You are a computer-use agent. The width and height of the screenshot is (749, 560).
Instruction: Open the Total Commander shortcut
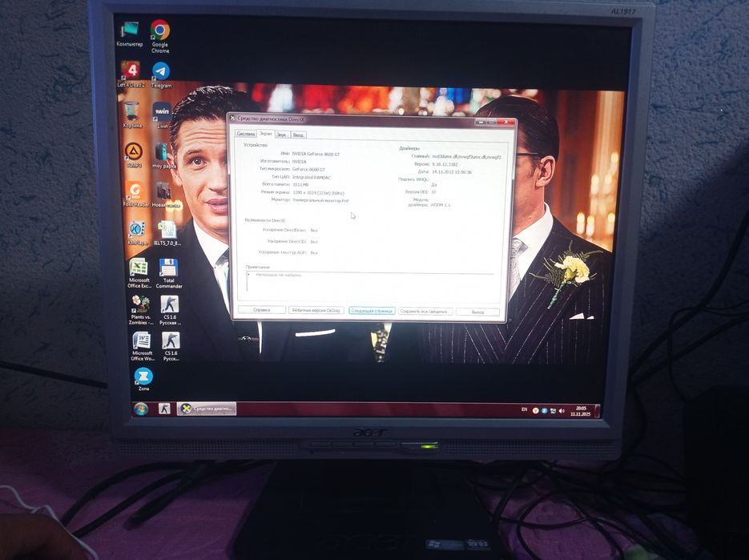(x=168, y=274)
